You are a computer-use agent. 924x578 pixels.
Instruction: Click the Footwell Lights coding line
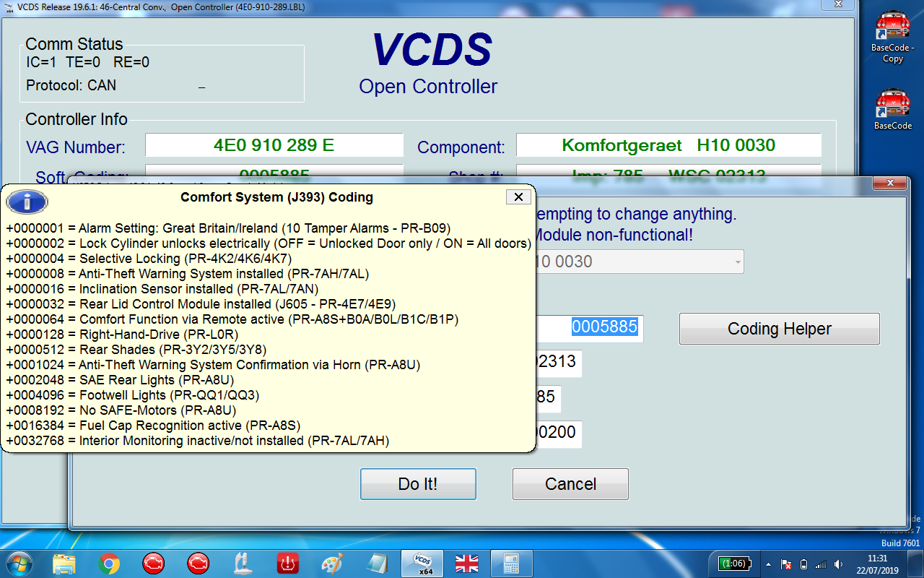coord(132,395)
